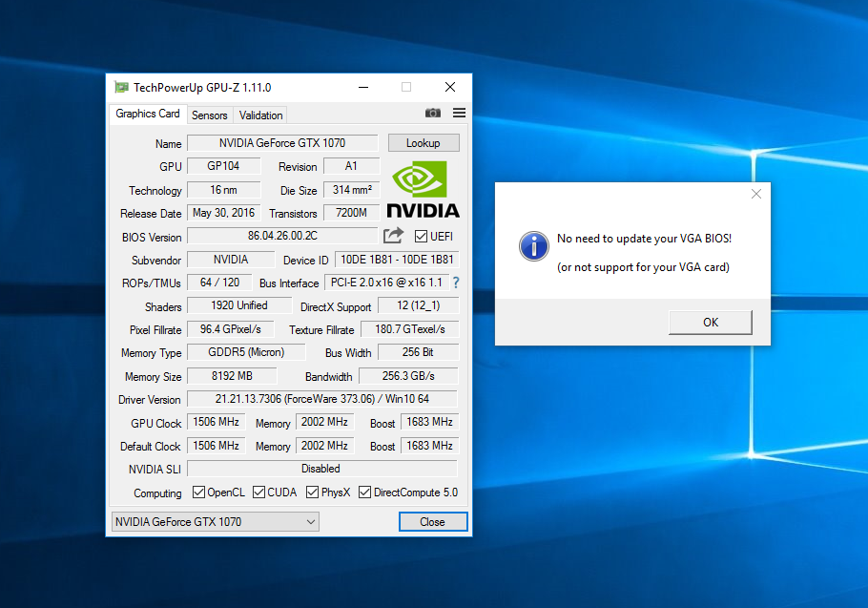Click the Bandwidth field 256.3 GB/s
Screen dimensions: 868x608
409,376
